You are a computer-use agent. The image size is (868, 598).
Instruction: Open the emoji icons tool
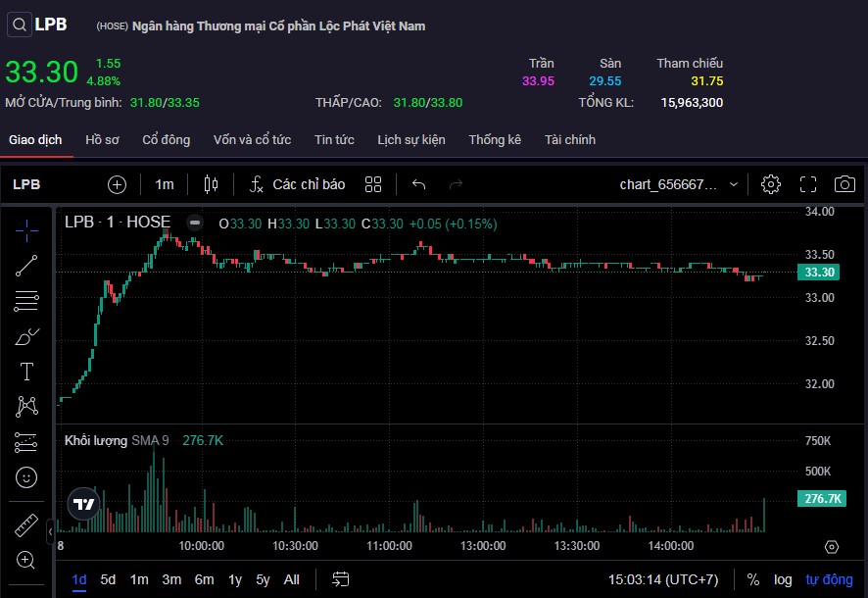pyautogui.click(x=26, y=477)
